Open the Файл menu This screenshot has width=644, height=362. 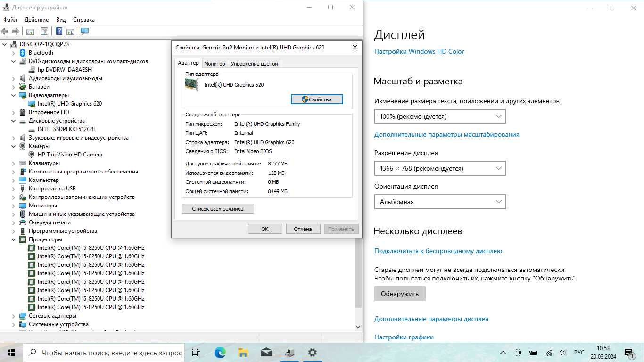(10, 20)
